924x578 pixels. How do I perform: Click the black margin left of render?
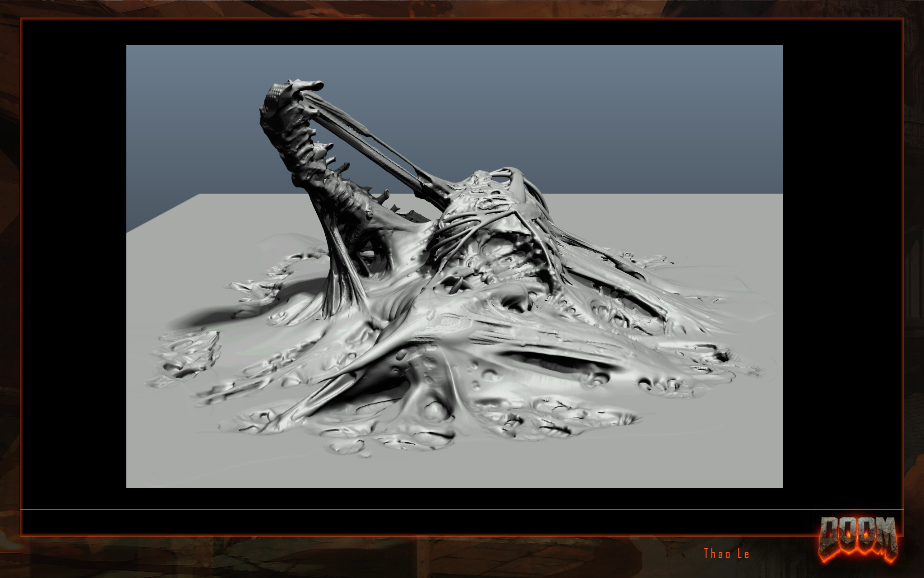coord(73,266)
